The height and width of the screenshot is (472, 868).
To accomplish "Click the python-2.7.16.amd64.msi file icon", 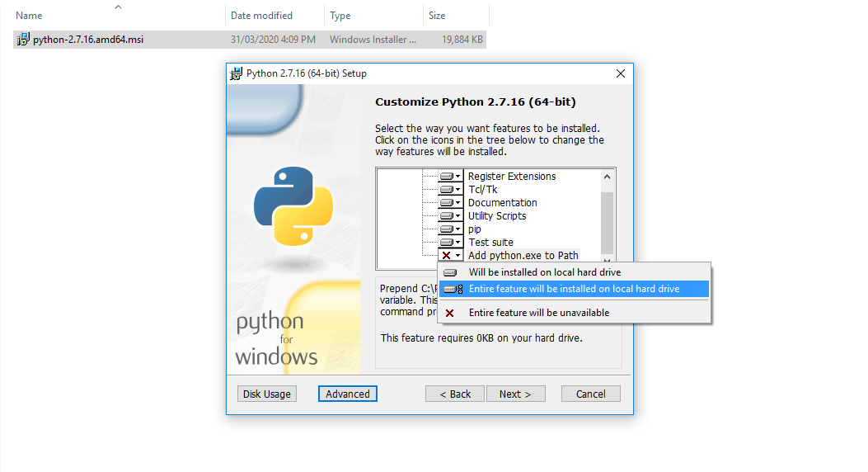I will point(23,40).
